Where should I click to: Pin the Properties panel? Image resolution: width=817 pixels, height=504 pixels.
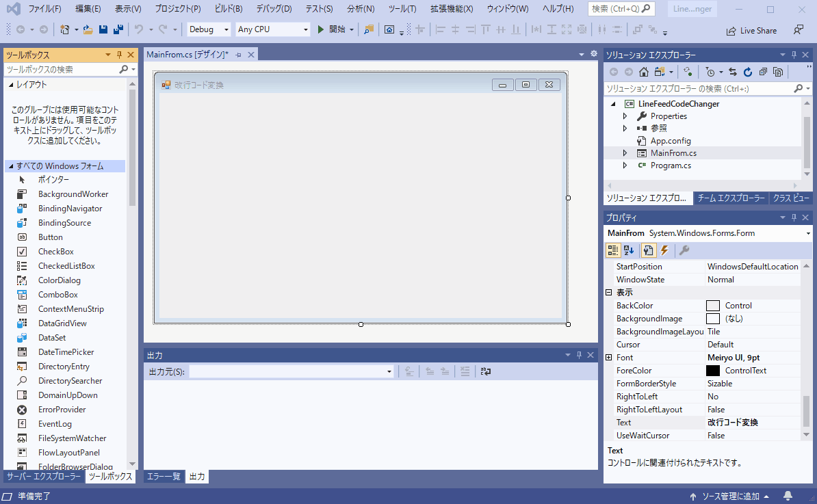pyautogui.click(x=794, y=217)
